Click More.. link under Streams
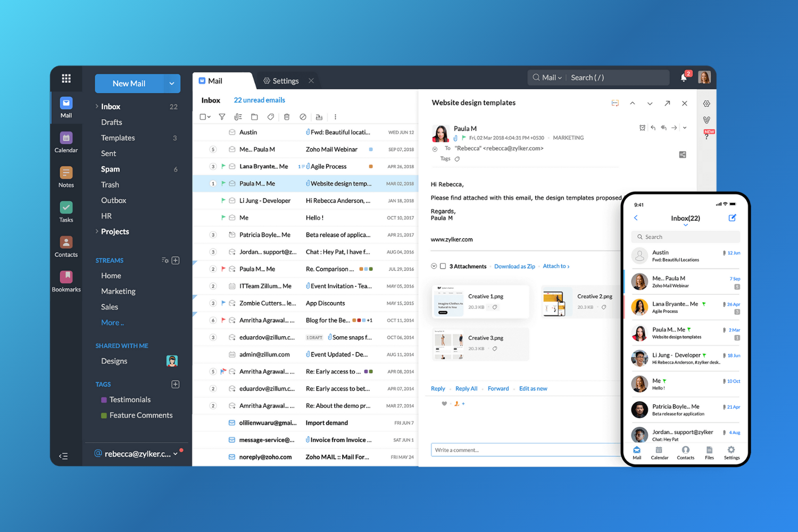798x532 pixels. tap(112, 323)
